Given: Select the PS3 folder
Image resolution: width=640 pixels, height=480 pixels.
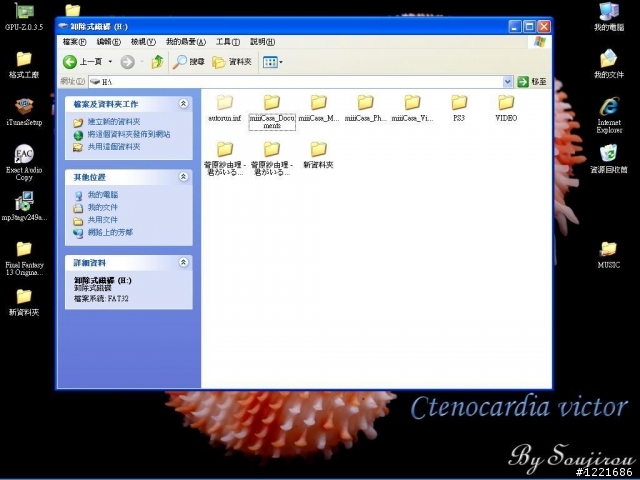Looking at the screenshot, I should click(x=459, y=108).
